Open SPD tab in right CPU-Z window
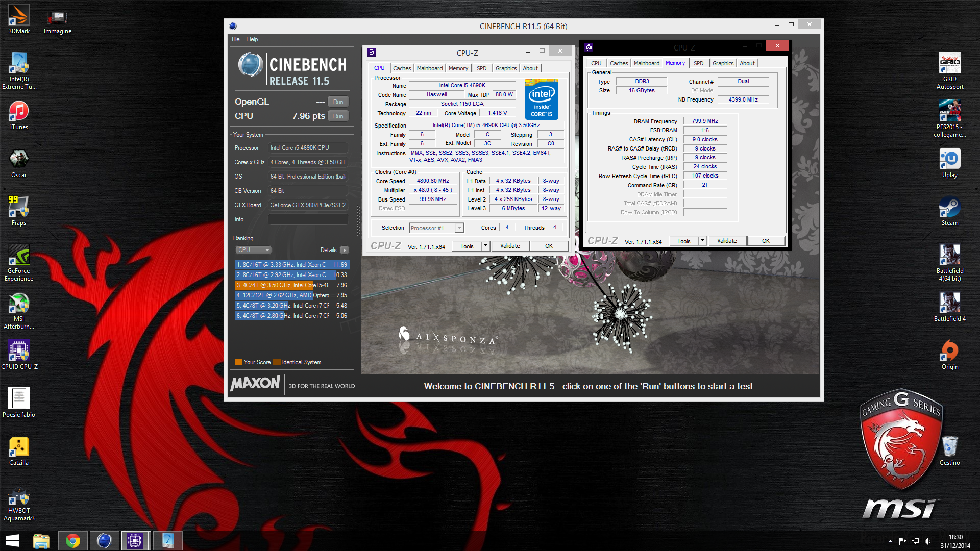 [699, 63]
